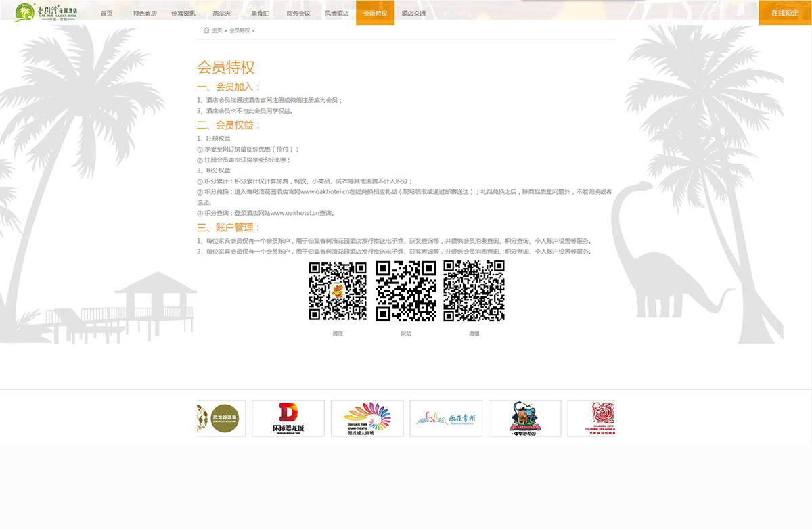This screenshot has width=812, height=529.
Task: Click the 三、账户管理 section heading
Action: point(229,227)
